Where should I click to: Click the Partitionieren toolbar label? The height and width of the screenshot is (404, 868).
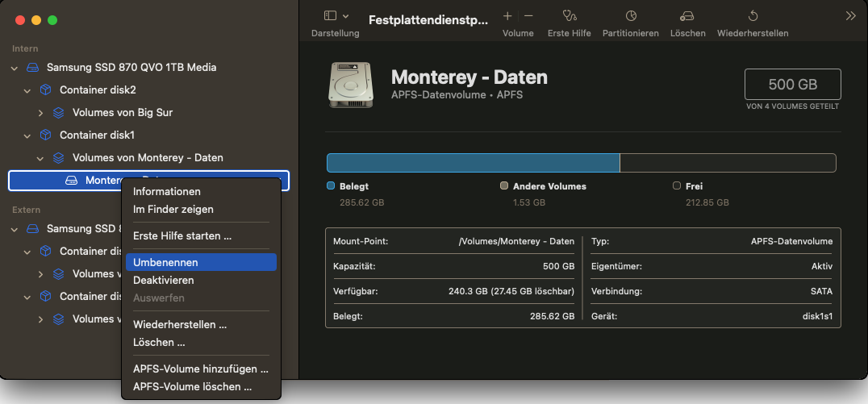(631, 33)
